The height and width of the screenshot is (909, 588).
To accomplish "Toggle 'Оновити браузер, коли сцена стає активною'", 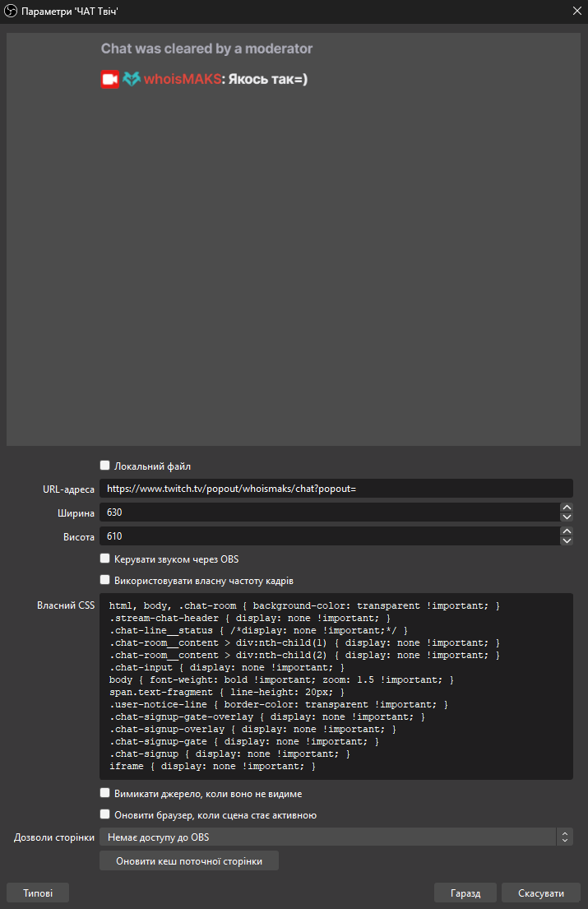I will point(104,814).
